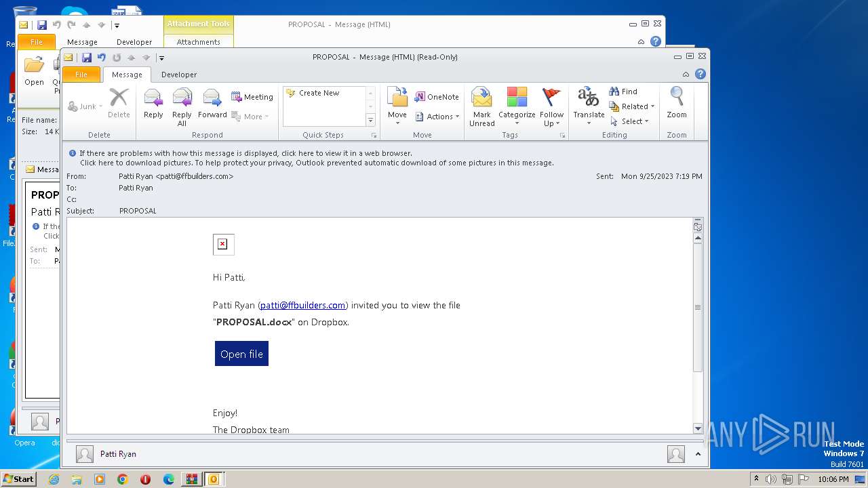Expand the Quick Steps gallery
The width and height of the screenshot is (868, 488).
point(370,121)
